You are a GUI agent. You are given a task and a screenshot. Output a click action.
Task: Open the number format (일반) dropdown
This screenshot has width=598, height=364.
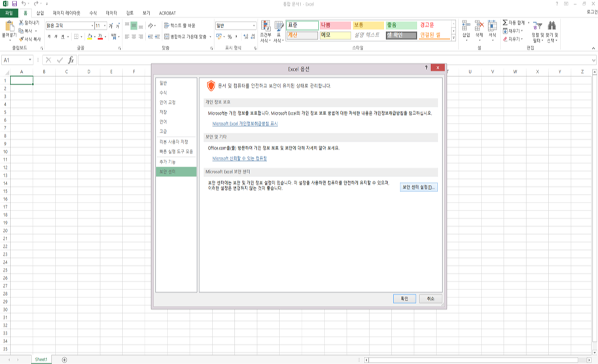coord(254,25)
